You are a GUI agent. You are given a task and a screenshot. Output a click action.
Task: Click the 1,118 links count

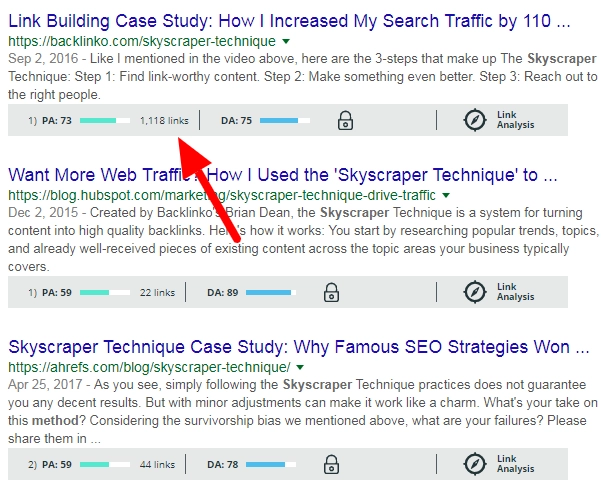[x=164, y=121]
